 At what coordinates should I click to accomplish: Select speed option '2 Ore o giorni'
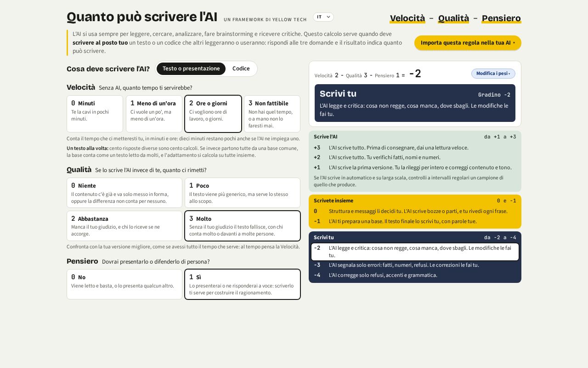click(x=213, y=114)
